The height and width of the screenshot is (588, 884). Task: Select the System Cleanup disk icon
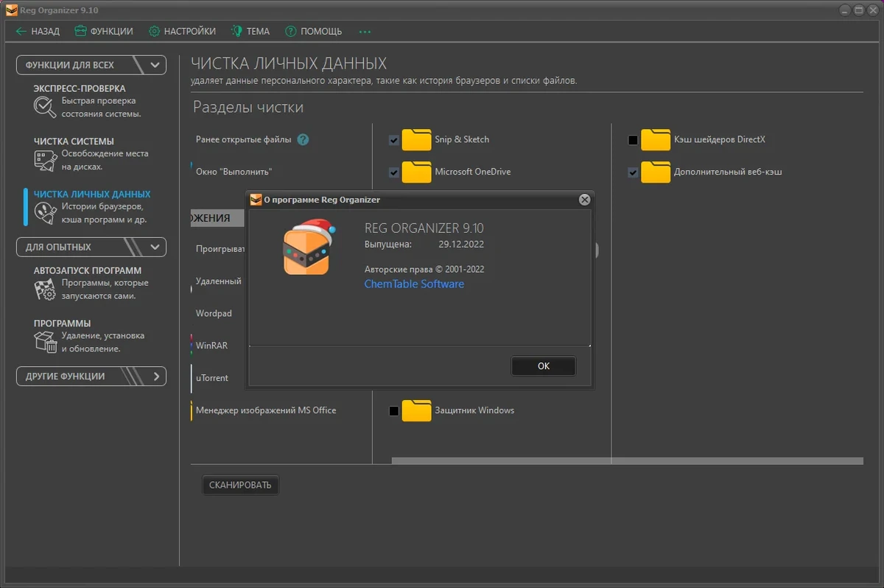[45, 160]
